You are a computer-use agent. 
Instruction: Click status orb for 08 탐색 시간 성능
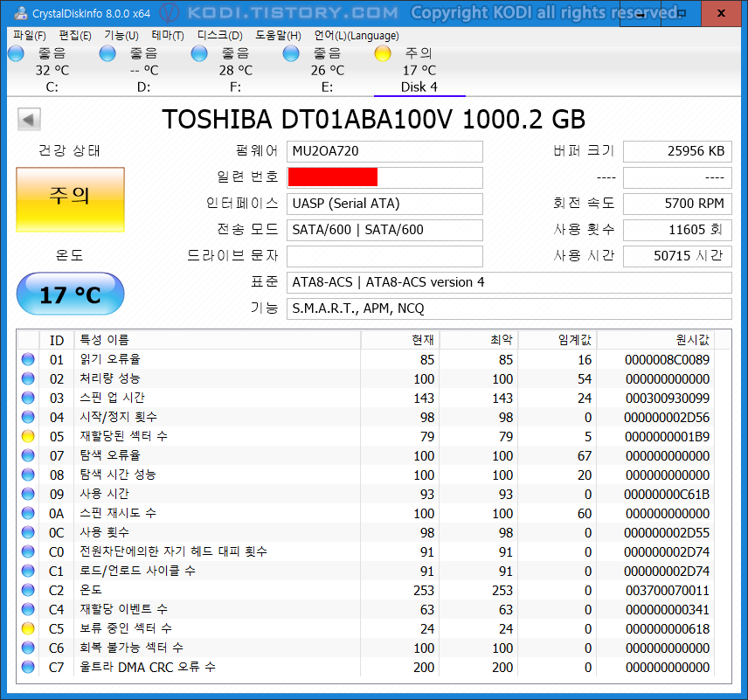[x=28, y=475]
